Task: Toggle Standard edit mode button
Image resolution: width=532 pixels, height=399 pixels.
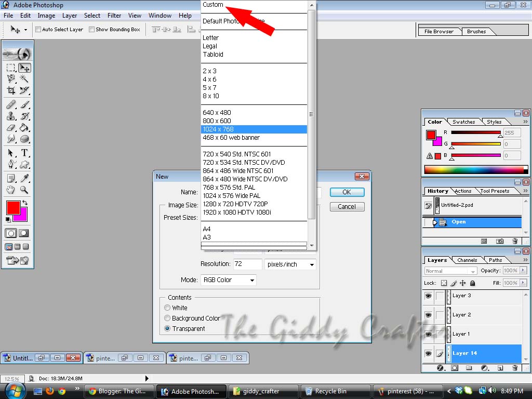Action: 11,233
